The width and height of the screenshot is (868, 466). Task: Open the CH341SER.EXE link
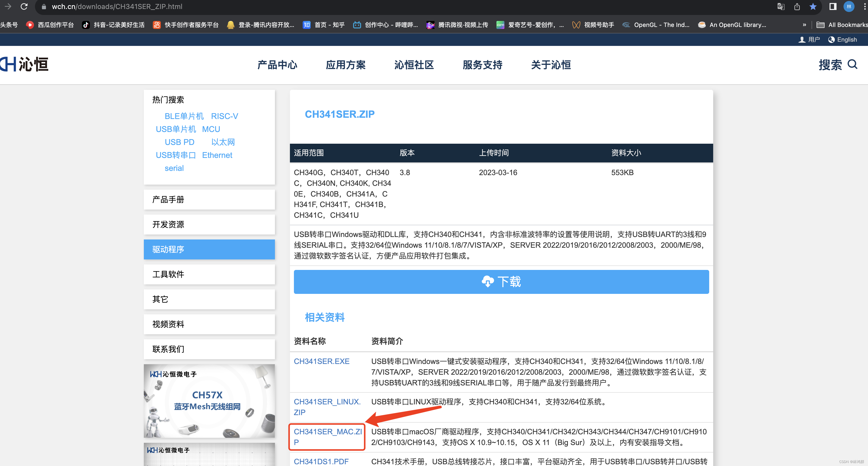point(321,361)
